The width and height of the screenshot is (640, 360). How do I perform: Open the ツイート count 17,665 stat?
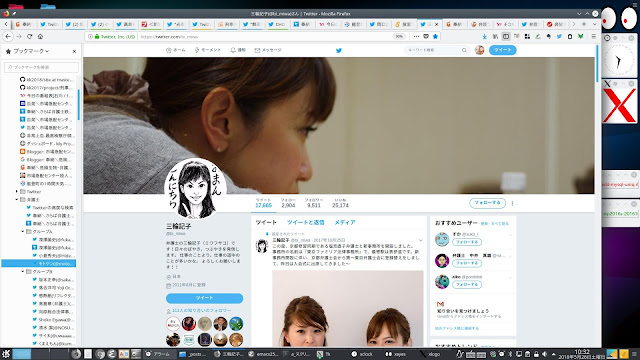(263, 203)
